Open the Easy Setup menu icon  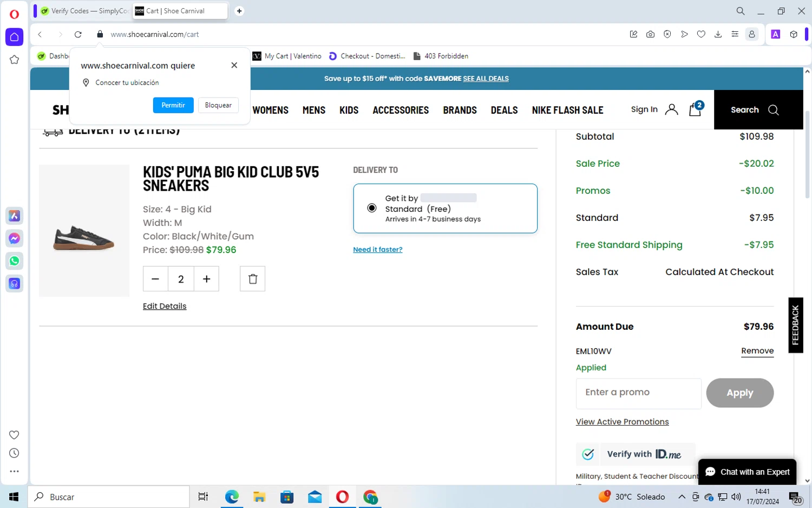click(735, 34)
